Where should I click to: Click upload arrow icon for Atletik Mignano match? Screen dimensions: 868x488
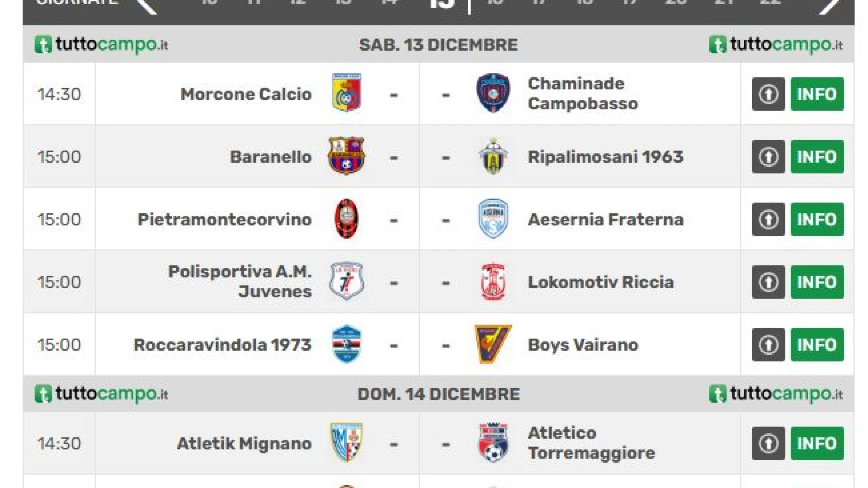(768, 443)
